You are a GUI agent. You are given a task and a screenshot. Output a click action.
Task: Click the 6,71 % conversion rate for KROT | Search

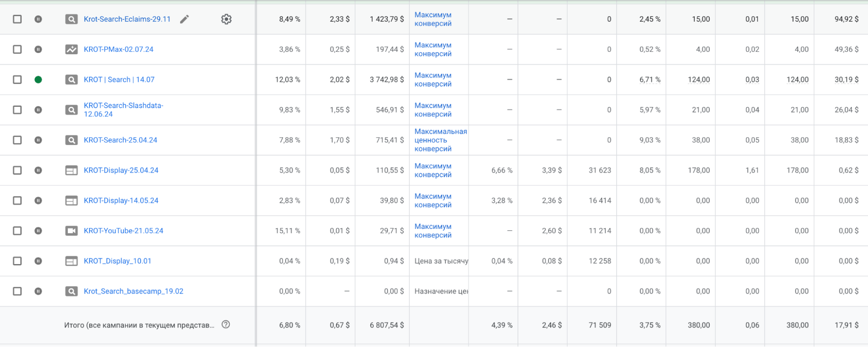(x=650, y=79)
